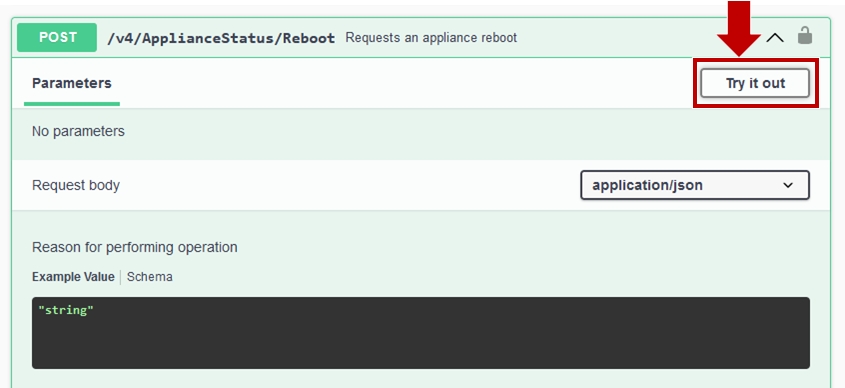Image resolution: width=845 pixels, height=388 pixels.
Task: Select the Parameters tab
Action: click(x=72, y=83)
